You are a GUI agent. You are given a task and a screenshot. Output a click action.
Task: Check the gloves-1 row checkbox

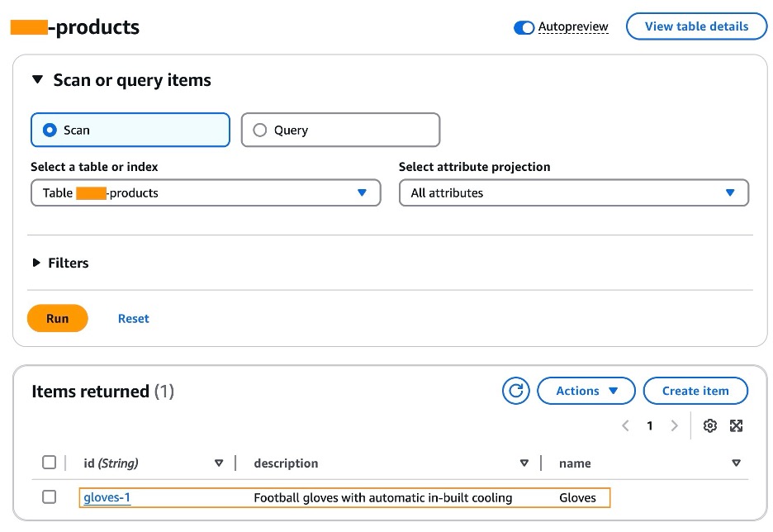pos(50,497)
